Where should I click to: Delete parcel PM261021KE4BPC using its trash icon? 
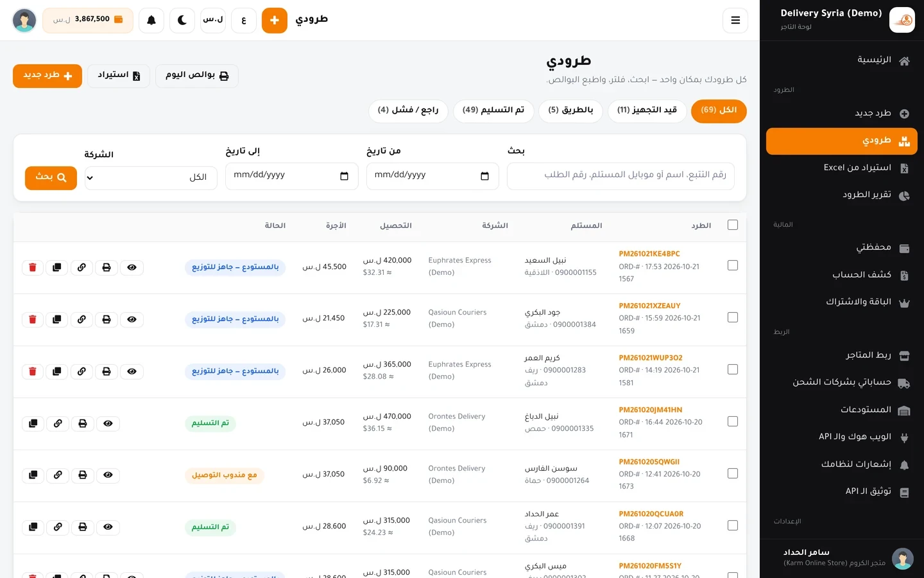click(33, 267)
